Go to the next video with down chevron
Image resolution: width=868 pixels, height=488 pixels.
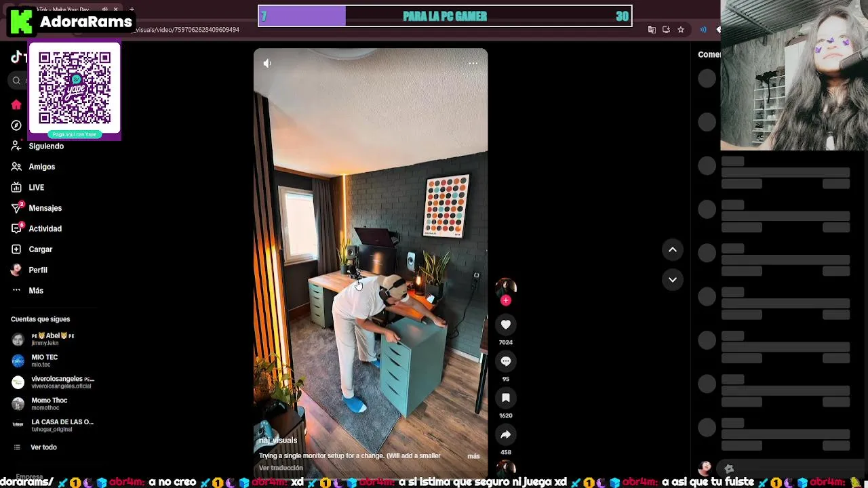(x=673, y=279)
